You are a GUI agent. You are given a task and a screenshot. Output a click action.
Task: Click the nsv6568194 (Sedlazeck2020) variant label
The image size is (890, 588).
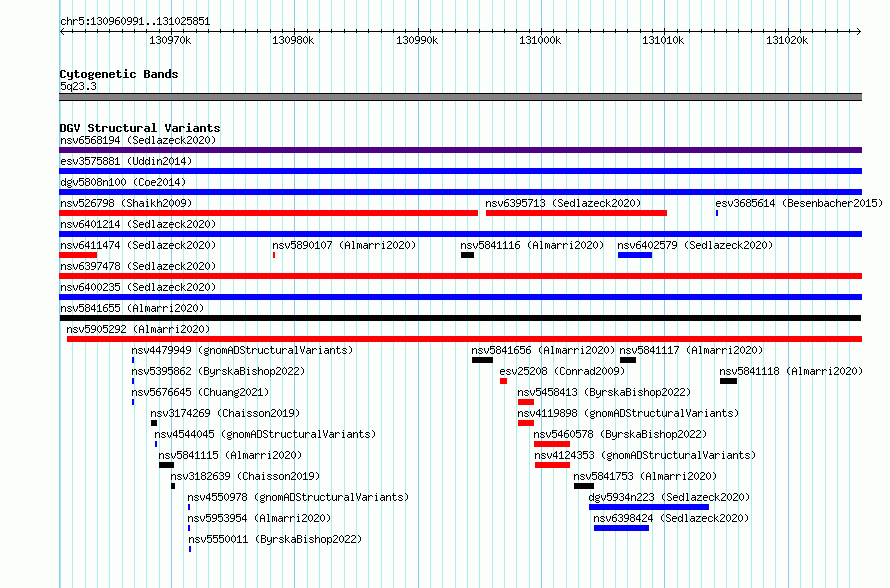pos(138,140)
